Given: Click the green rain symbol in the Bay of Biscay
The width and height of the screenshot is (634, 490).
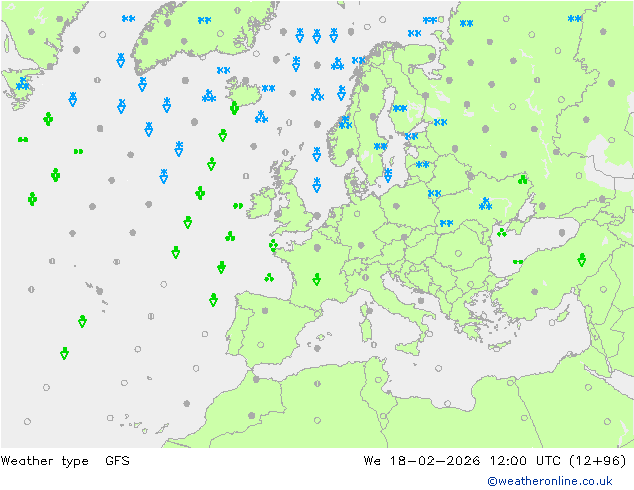Looking at the screenshot, I should point(269,277).
